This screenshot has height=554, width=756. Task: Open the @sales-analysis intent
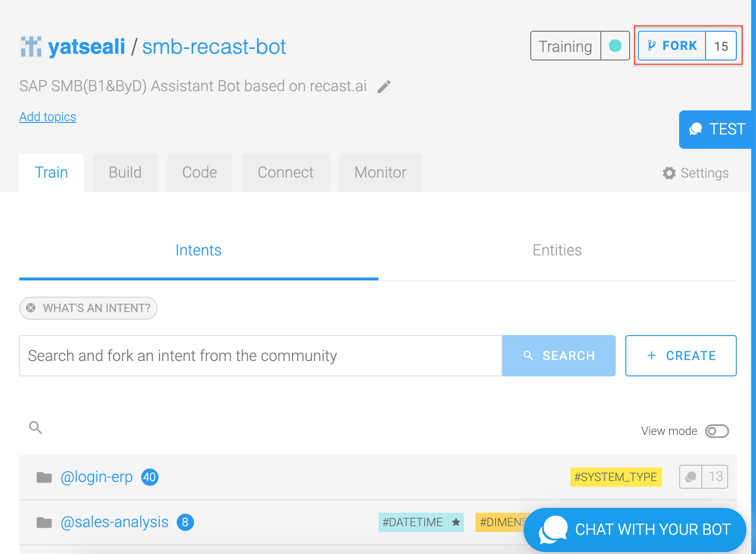click(x=114, y=522)
